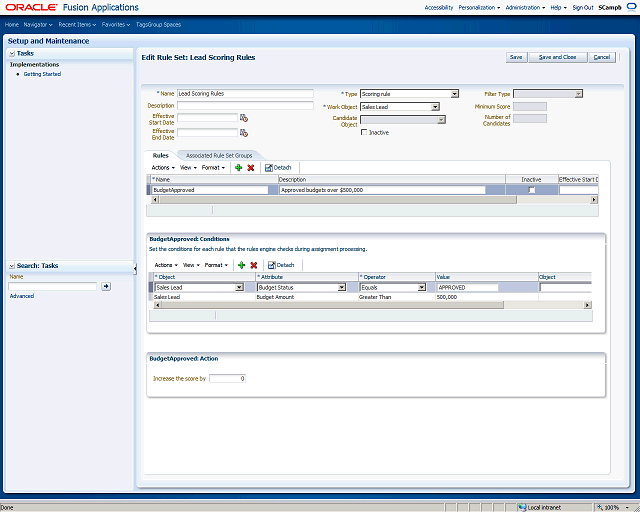Open the Help menu

(x=558, y=7)
